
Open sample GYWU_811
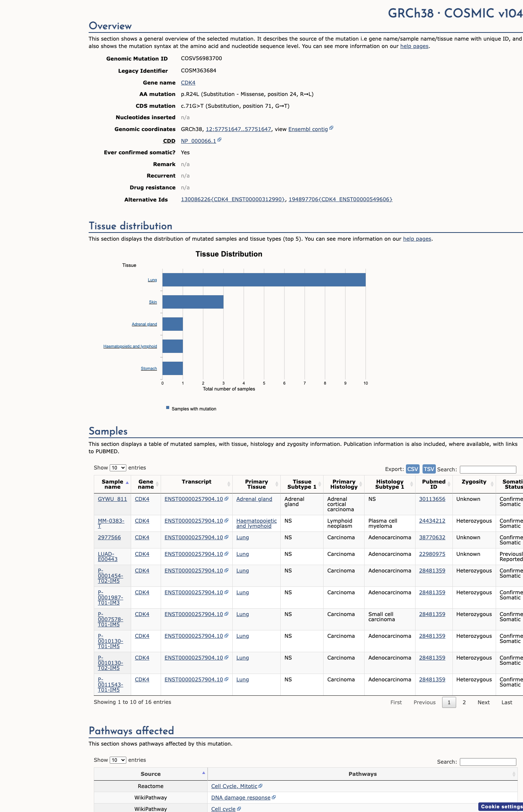(x=112, y=499)
